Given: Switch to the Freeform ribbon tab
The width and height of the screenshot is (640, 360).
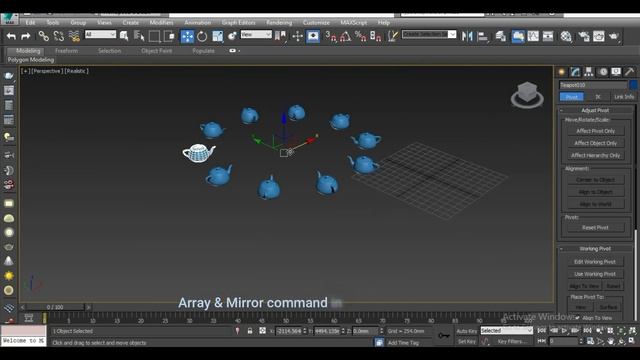Looking at the screenshot, I should pos(66,51).
